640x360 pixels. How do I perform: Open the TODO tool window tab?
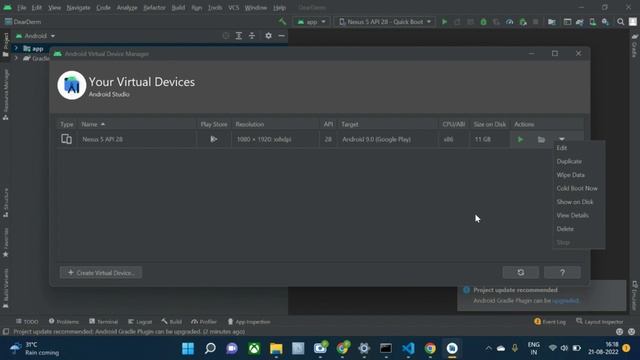click(x=27, y=322)
